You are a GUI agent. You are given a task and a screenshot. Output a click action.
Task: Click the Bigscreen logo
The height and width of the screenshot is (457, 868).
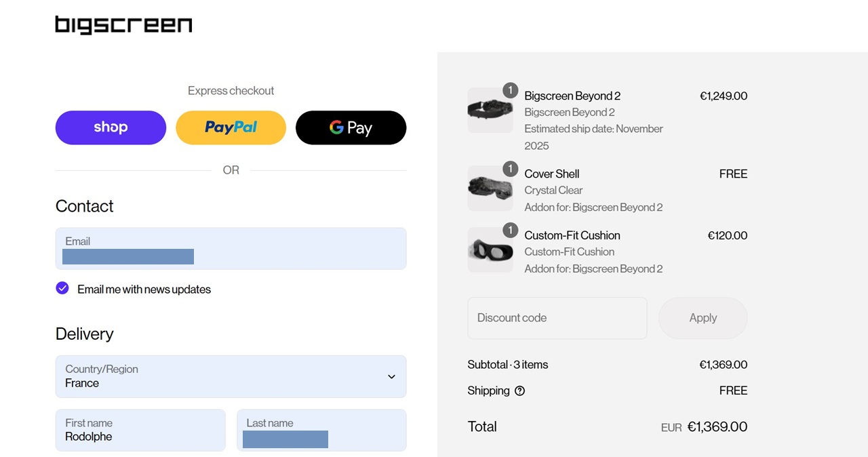click(x=123, y=25)
